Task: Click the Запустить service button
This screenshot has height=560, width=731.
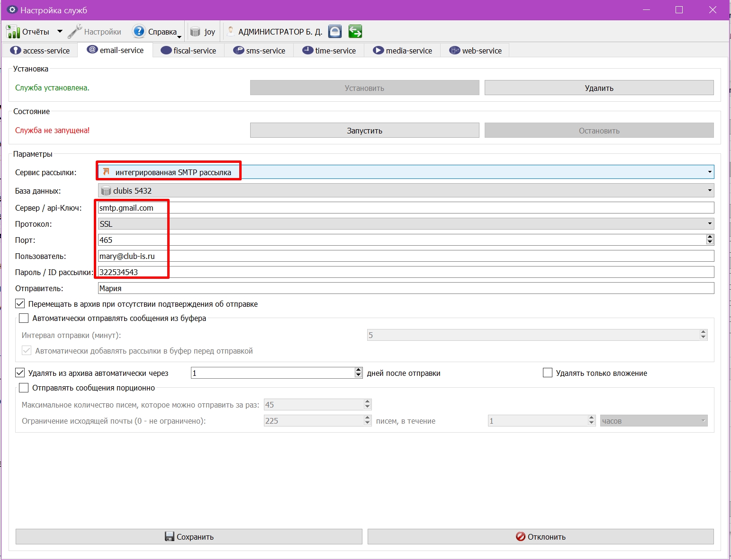Action: 365,131
